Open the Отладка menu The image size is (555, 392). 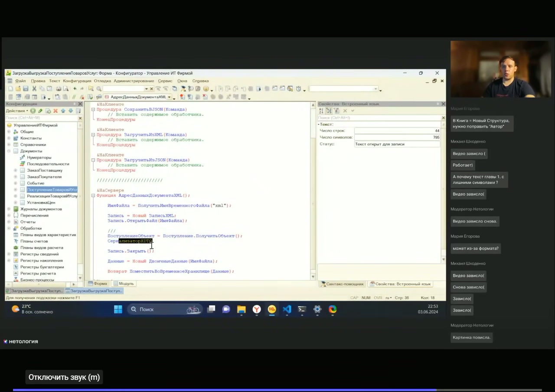tap(102, 81)
